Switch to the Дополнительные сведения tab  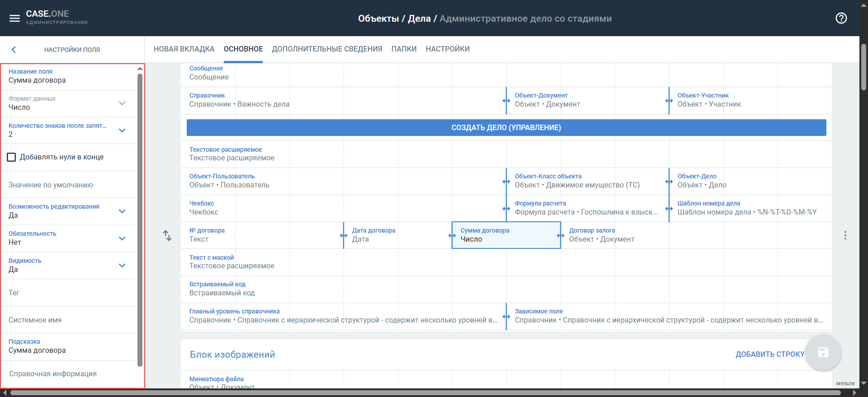(x=327, y=49)
